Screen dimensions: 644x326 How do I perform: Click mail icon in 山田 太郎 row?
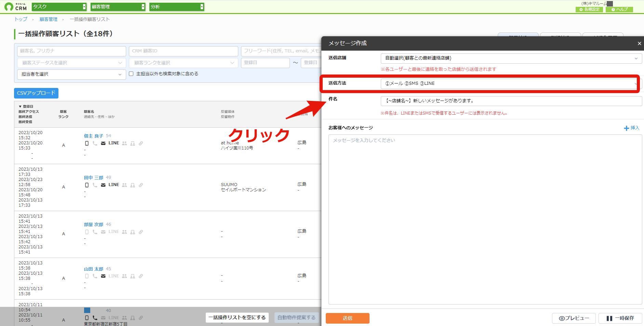[103, 276]
